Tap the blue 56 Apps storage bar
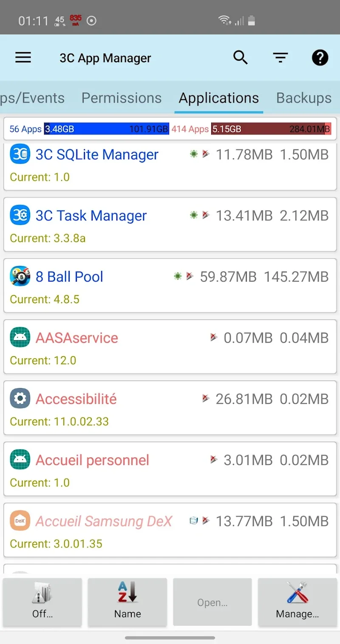Viewport: 340px width, 644px height. (x=107, y=129)
